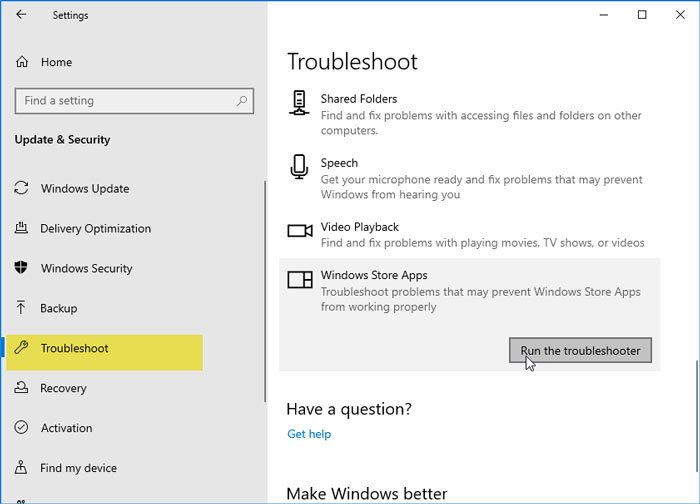
Task: Click the main pane vertical scrollbar
Action: pyautogui.click(x=696, y=416)
